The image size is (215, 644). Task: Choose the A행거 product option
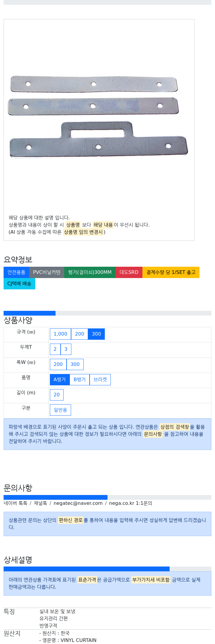[x=60, y=380]
